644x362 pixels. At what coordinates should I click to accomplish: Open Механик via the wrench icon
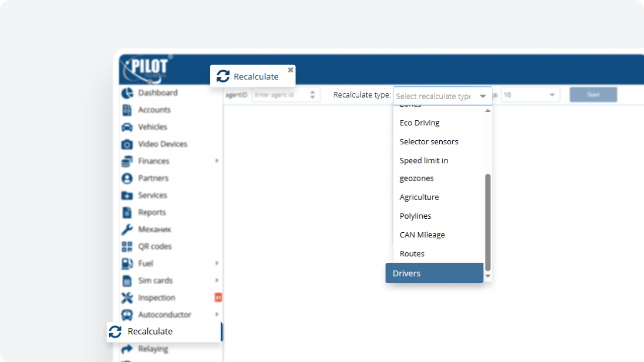coord(127,230)
